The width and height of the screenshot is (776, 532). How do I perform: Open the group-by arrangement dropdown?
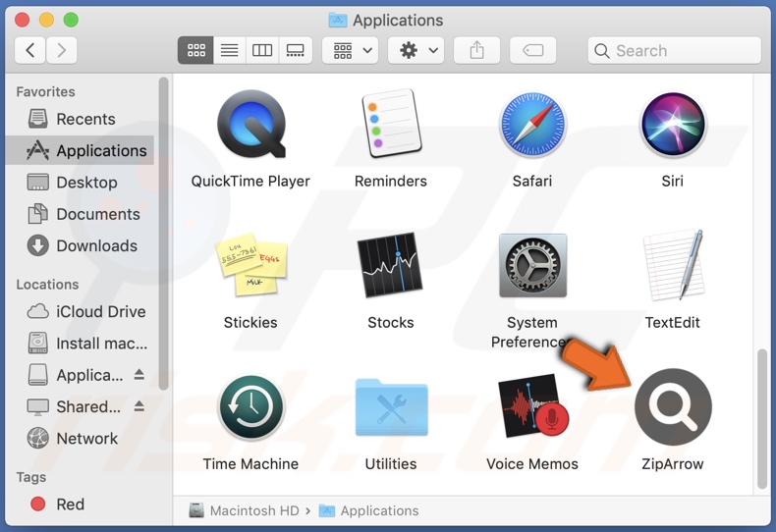(351, 50)
